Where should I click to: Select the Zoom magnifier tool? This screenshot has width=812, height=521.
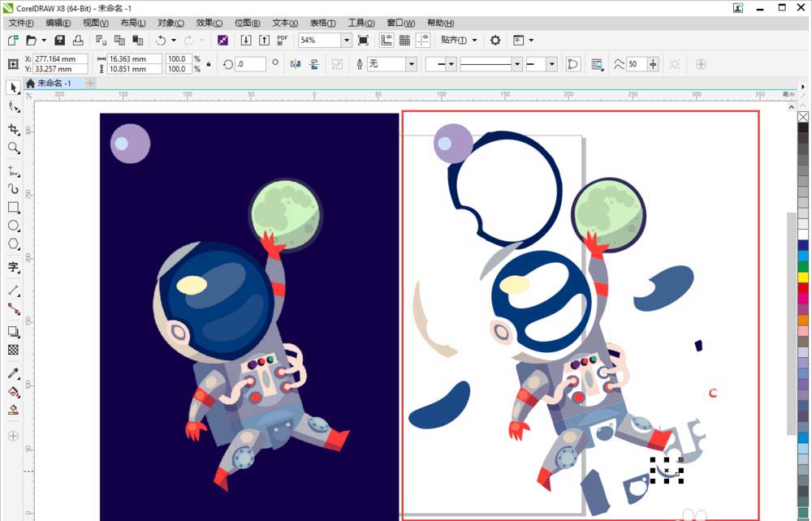tap(13, 148)
